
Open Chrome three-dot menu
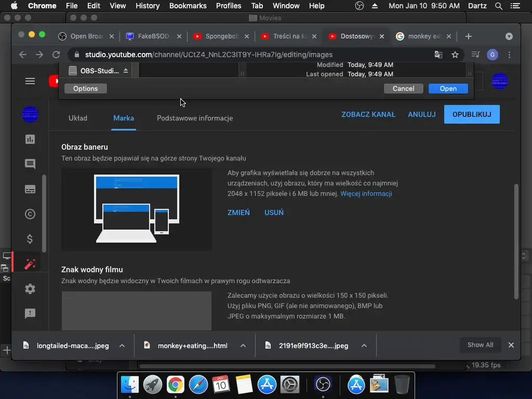click(509, 55)
